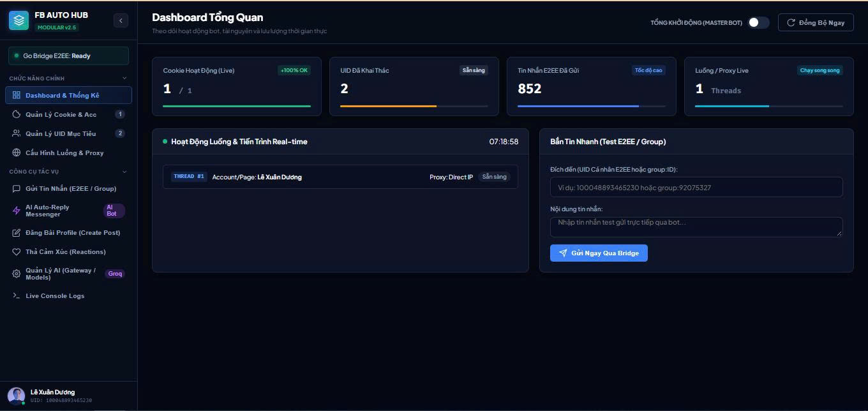The width and height of the screenshot is (868, 411).
Task: Click the badge 1 next to Quản Lý Cookie
Action: pyautogui.click(x=120, y=114)
